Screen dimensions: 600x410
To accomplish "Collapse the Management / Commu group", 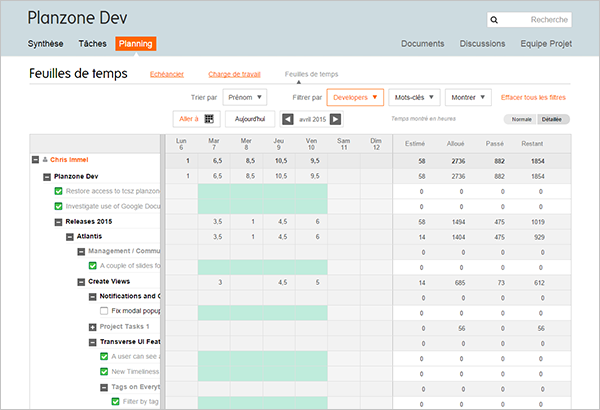I will (81, 252).
